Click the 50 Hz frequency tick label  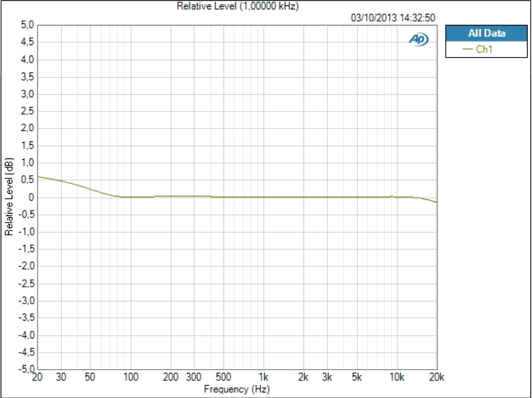click(x=90, y=377)
